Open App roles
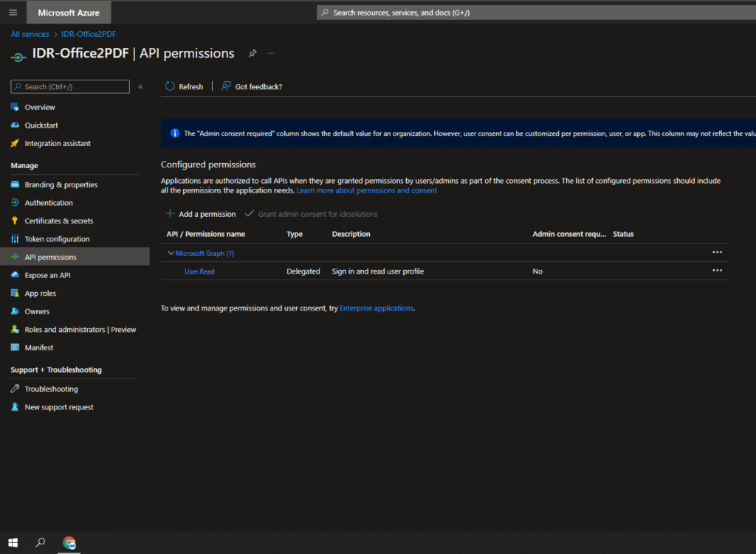Screen dimensions: 756x554 [41, 293]
